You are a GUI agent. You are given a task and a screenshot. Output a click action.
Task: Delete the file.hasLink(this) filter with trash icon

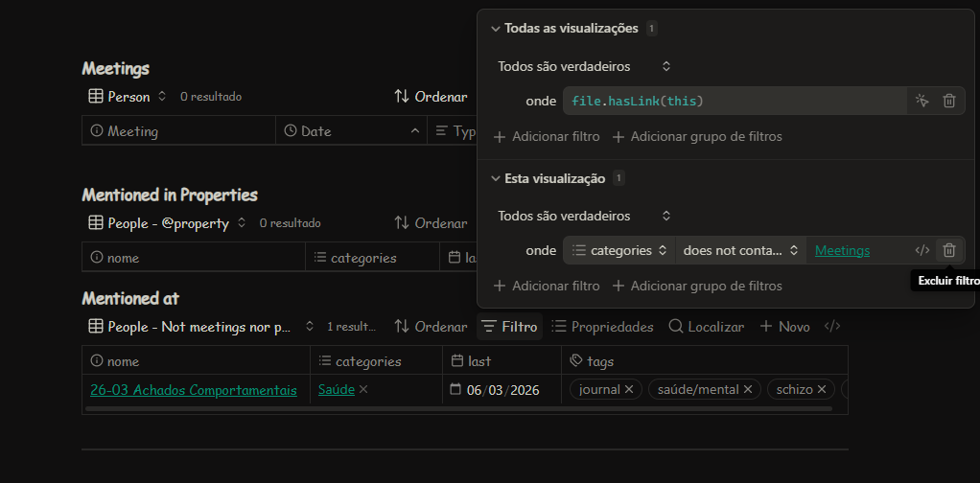click(949, 101)
